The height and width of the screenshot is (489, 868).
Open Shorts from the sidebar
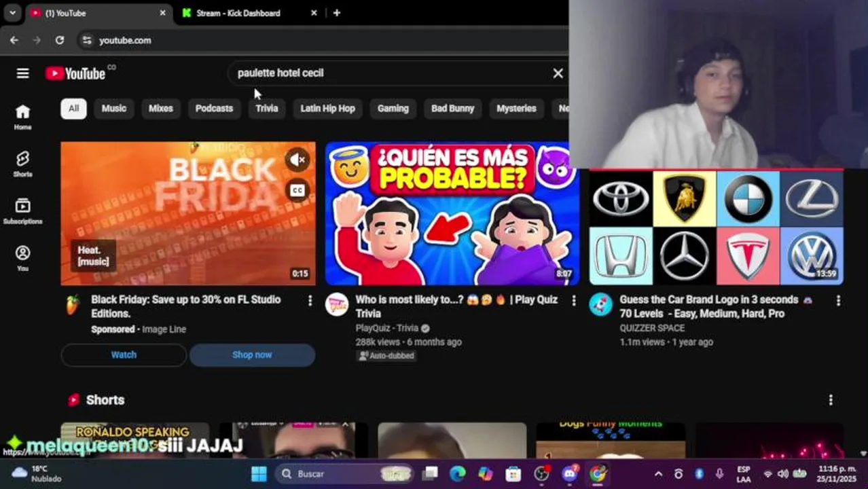(22, 164)
